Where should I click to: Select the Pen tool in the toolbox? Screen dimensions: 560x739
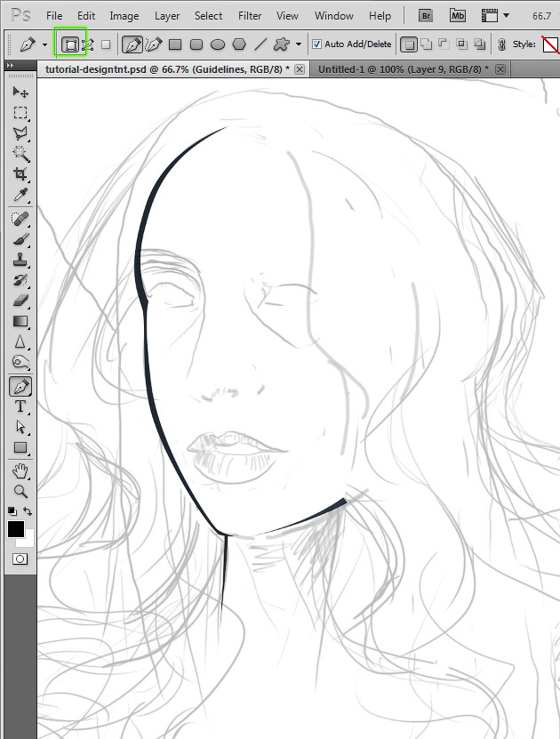(20, 387)
